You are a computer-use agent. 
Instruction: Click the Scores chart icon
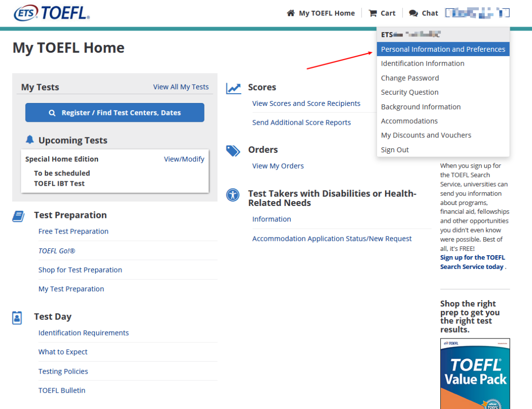pyautogui.click(x=233, y=89)
